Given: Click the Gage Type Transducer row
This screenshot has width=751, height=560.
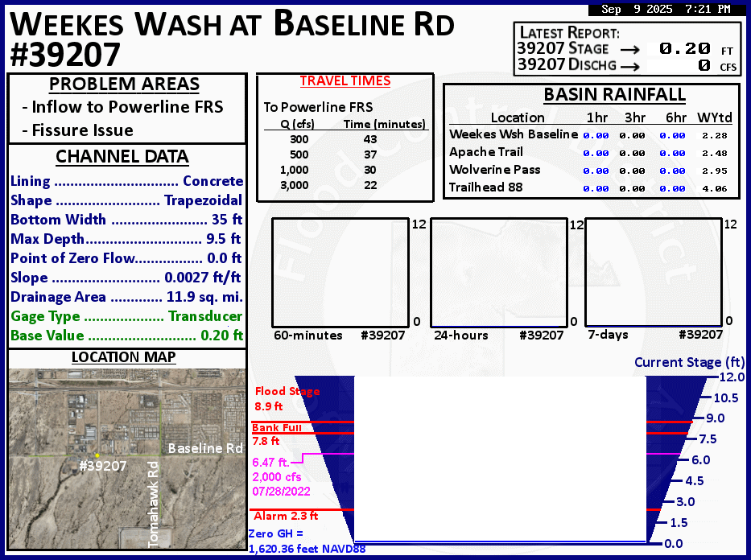Looking at the screenshot, I should [126, 316].
